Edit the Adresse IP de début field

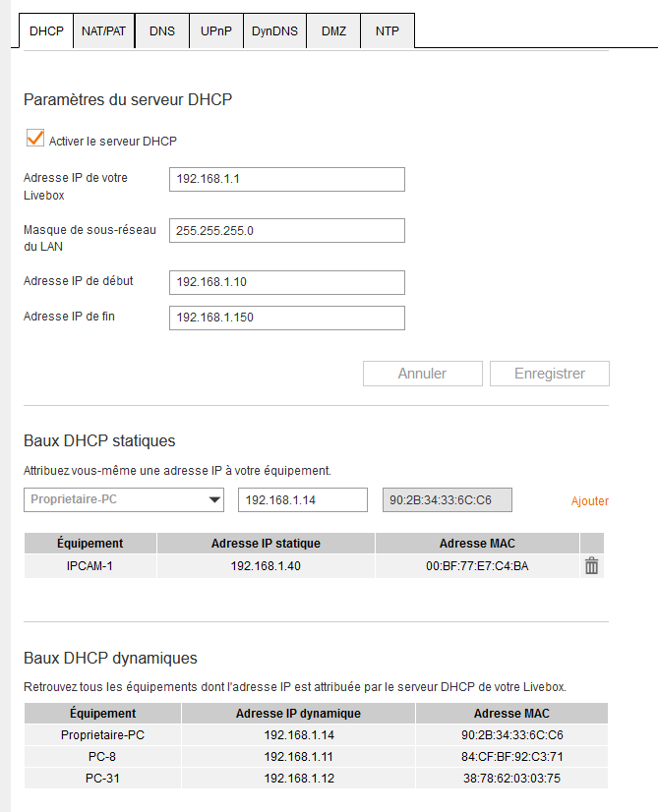click(286, 282)
